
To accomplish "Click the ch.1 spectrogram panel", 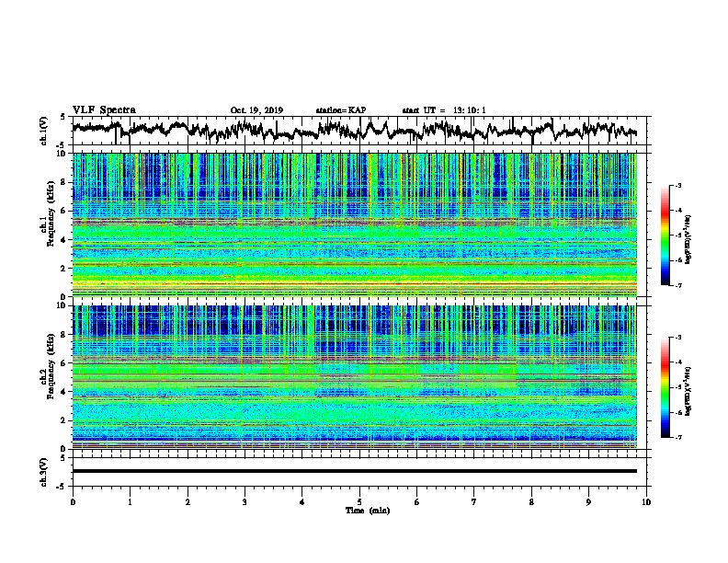I will [x=354, y=224].
